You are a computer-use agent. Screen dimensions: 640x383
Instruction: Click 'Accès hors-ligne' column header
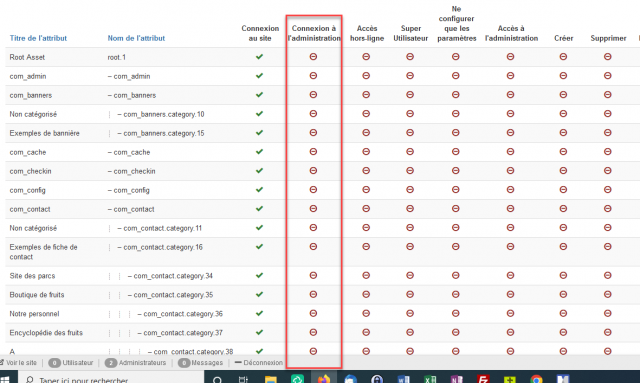(367, 33)
